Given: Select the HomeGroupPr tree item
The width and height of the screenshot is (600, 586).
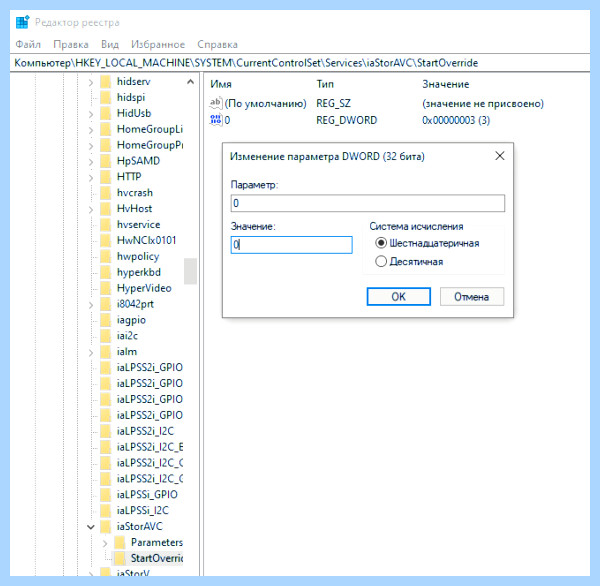Looking at the screenshot, I should 150,145.
